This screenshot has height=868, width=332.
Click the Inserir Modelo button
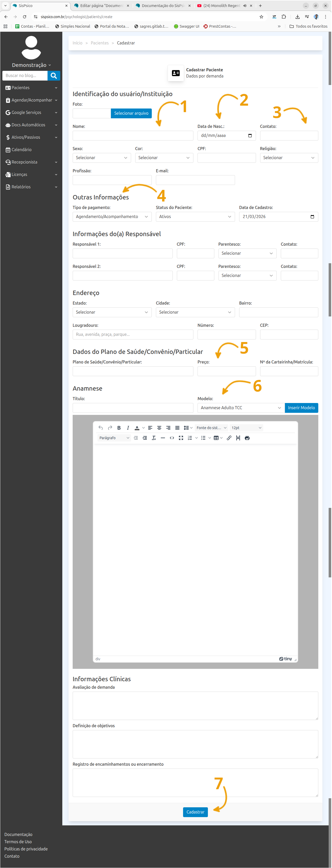301,408
